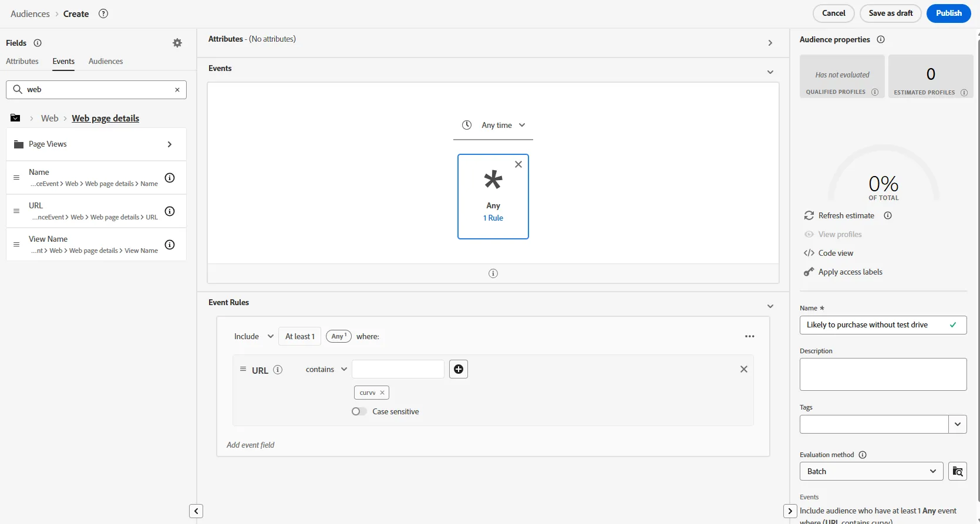Go to Audiences breadcrumb

(30, 13)
